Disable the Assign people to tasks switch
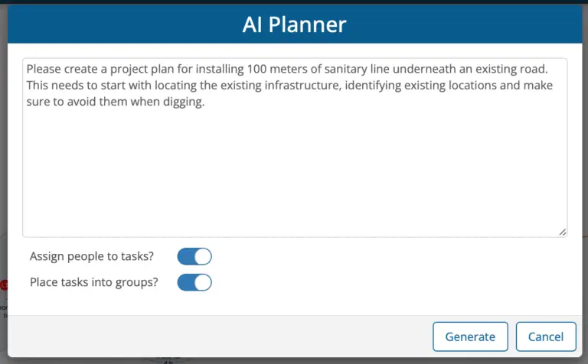The width and height of the screenshot is (588, 364). (x=194, y=257)
